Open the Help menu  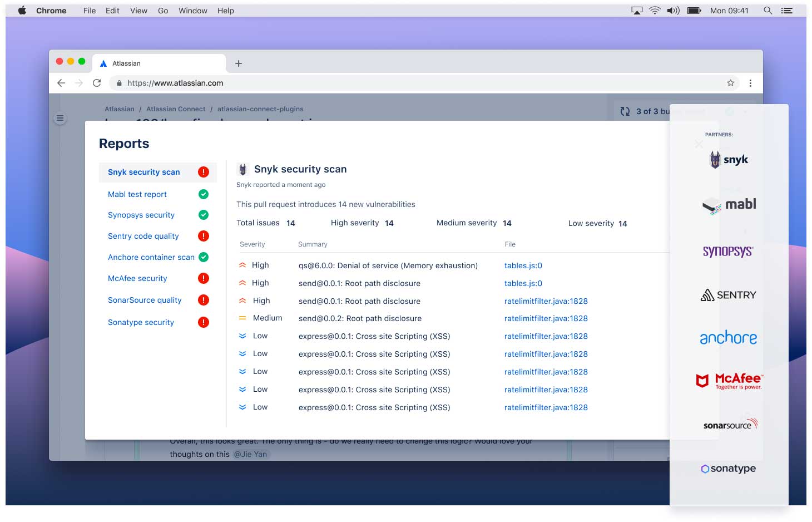tap(226, 11)
